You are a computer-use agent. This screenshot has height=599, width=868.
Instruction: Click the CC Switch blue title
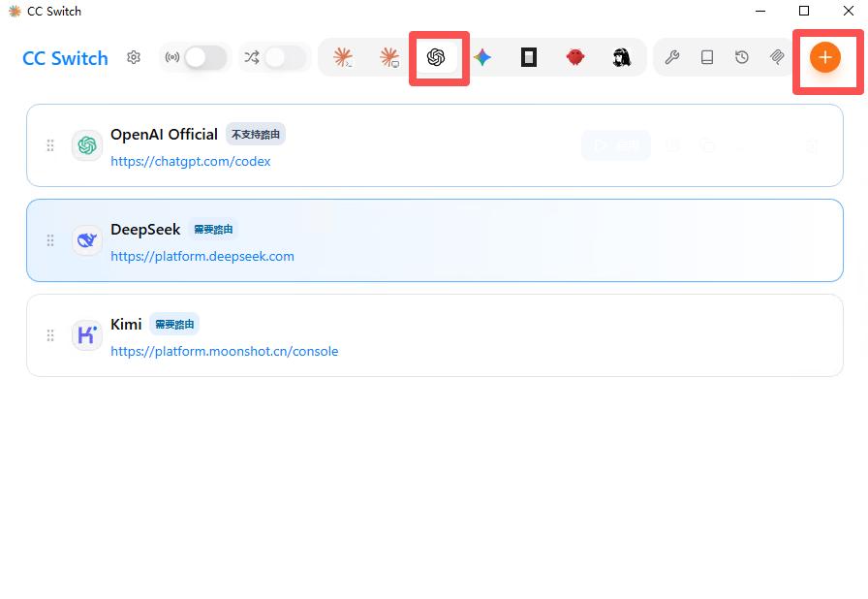(65, 58)
